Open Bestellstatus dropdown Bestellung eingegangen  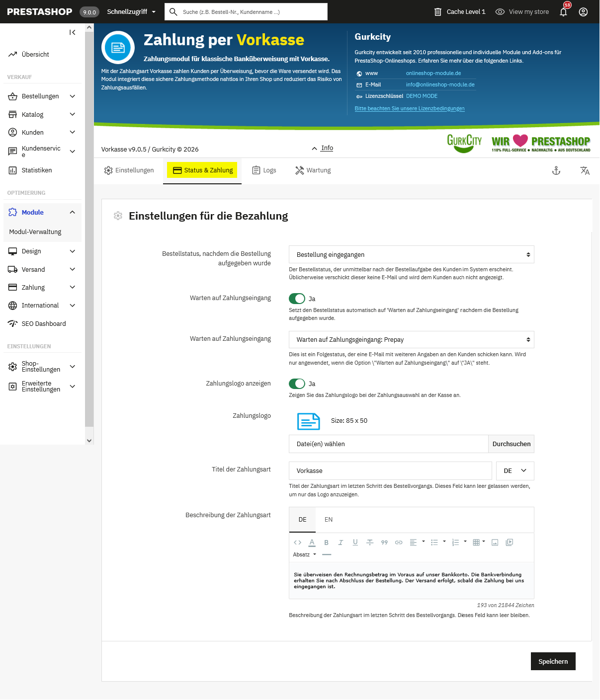(x=412, y=254)
